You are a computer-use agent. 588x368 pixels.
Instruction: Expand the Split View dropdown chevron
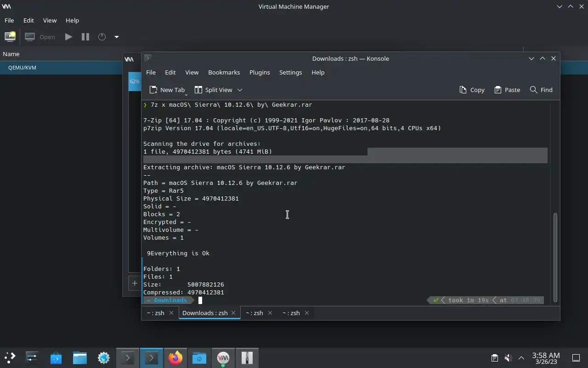[239, 90]
